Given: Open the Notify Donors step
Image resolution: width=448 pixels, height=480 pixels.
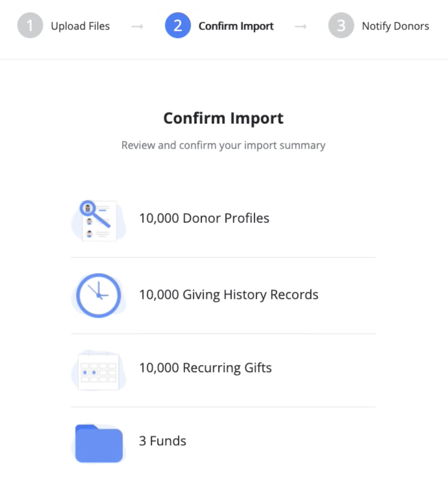Looking at the screenshot, I should pyautogui.click(x=395, y=26).
